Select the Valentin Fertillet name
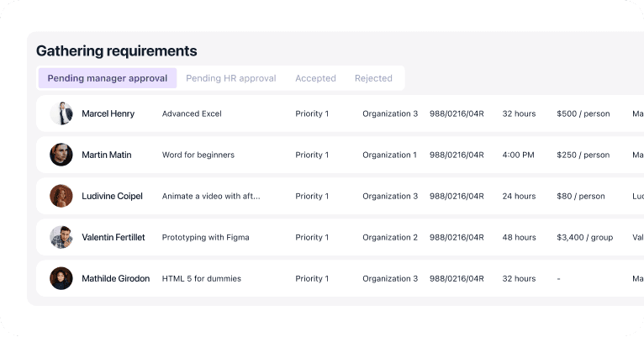The height and width of the screenshot is (337, 644). tap(113, 237)
